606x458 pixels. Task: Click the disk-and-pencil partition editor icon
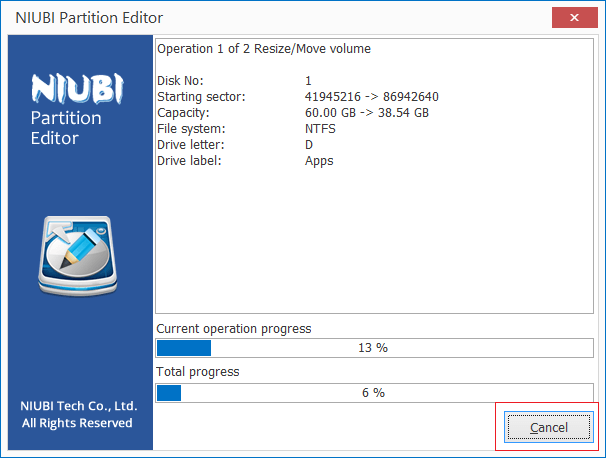[78, 256]
